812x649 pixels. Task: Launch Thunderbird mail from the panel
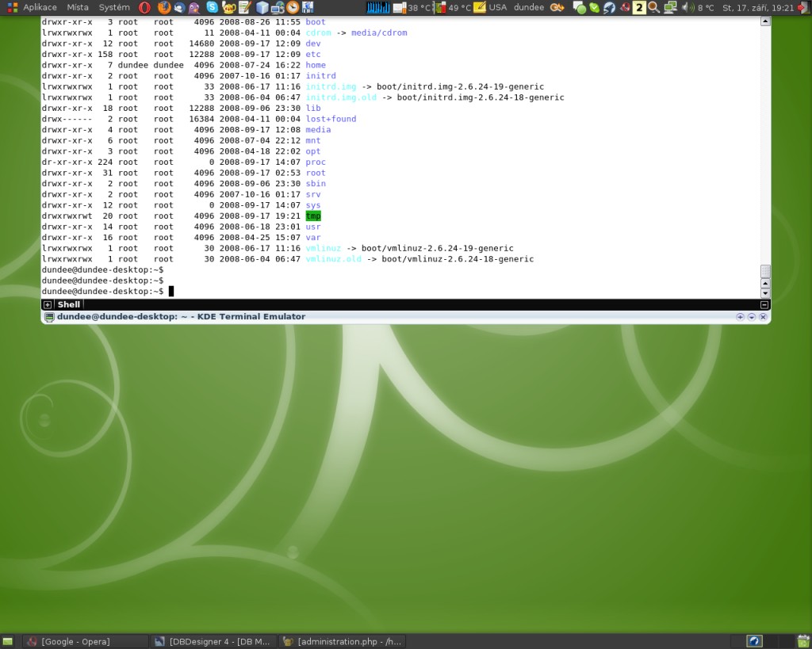(x=179, y=7)
